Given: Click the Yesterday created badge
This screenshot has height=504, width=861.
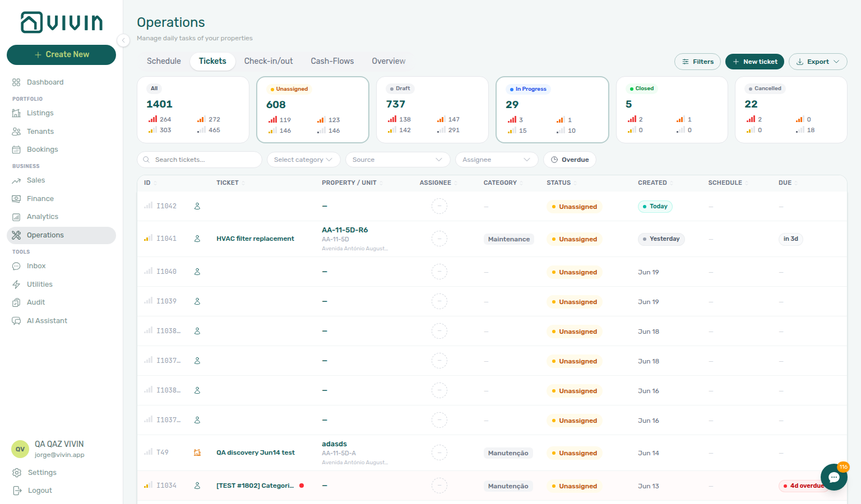Looking at the screenshot, I should [661, 239].
